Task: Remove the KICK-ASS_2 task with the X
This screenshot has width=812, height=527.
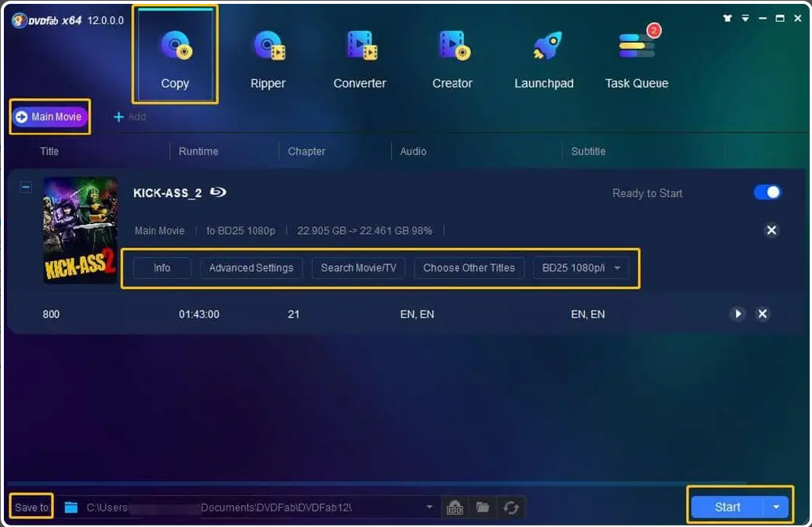Action: click(x=771, y=229)
